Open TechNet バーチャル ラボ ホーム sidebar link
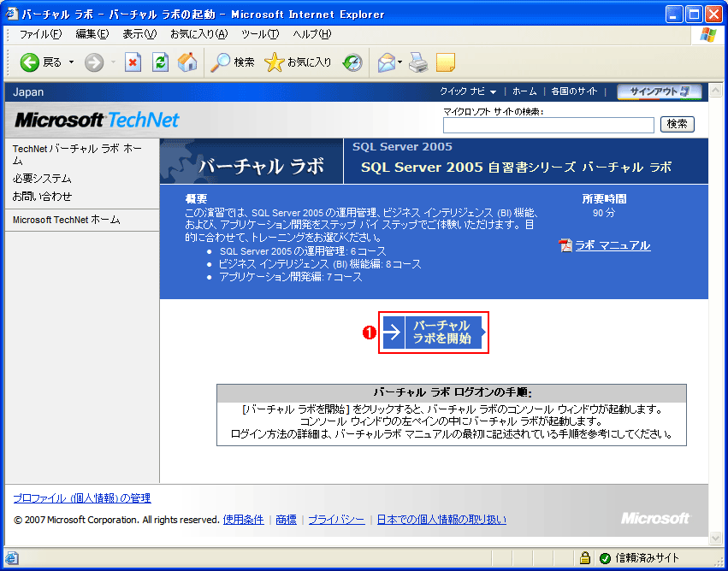The image size is (728, 571). tap(77, 155)
